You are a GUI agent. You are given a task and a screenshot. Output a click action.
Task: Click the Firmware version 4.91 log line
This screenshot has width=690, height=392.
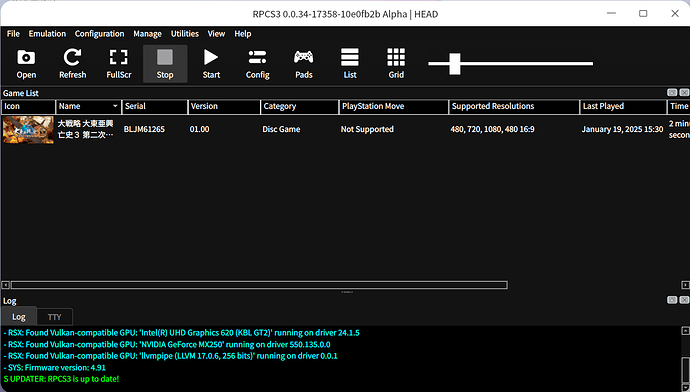(55, 368)
